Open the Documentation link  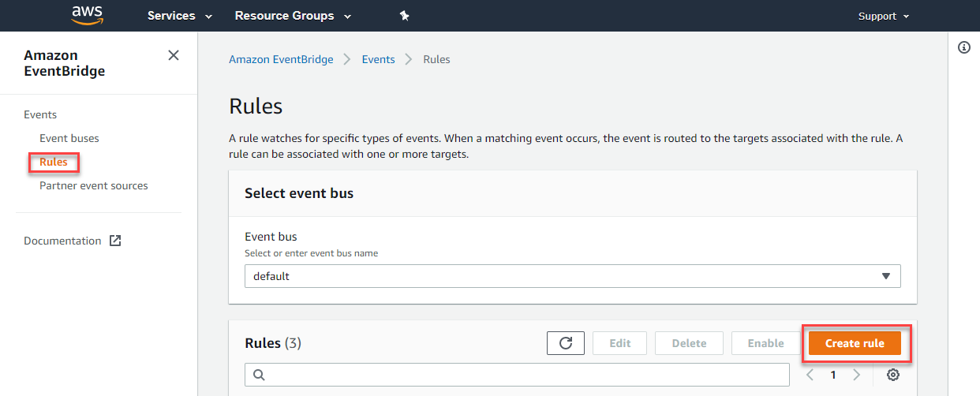[x=62, y=241]
